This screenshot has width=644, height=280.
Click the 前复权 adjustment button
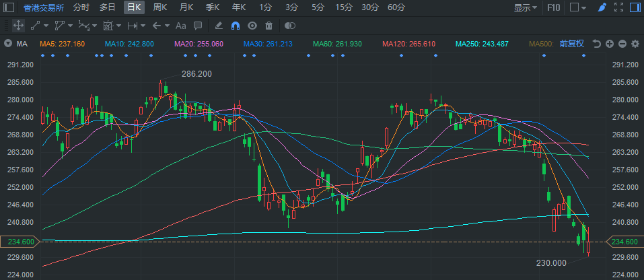coord(571,44)
